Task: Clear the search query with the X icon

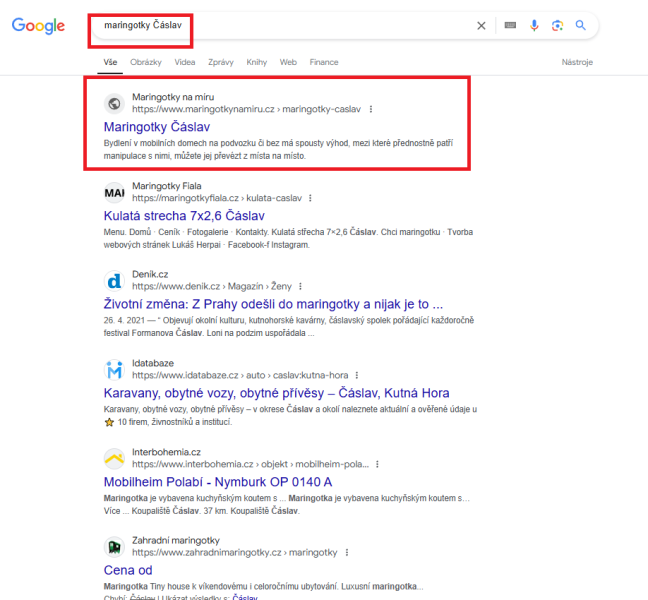Action: point(481,26)
